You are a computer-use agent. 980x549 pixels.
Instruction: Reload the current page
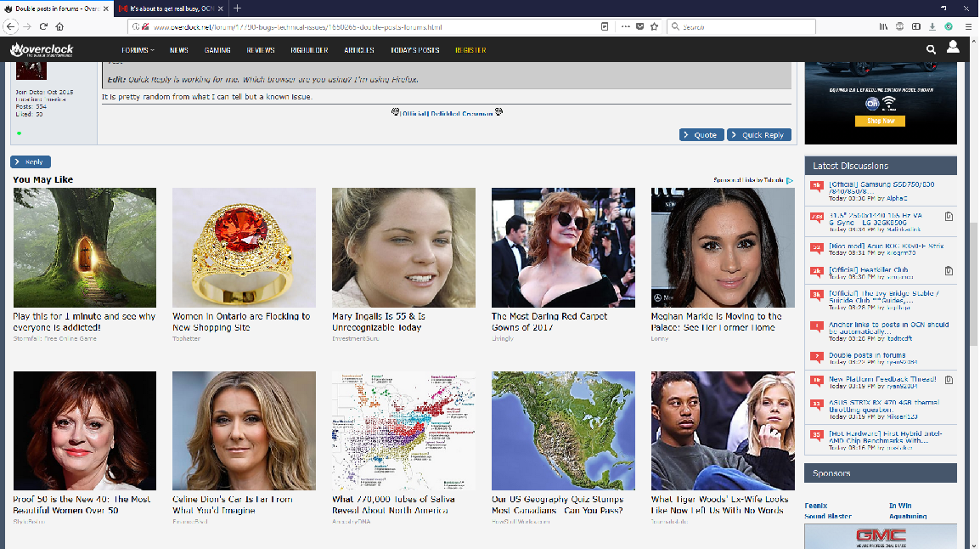point(44,26)
